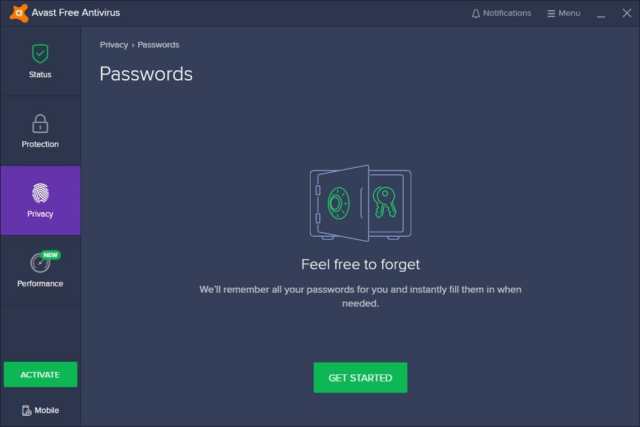This screenshot has width=640, height=427.
Task: Open Notifications via the bell icon
Action: 476,13
